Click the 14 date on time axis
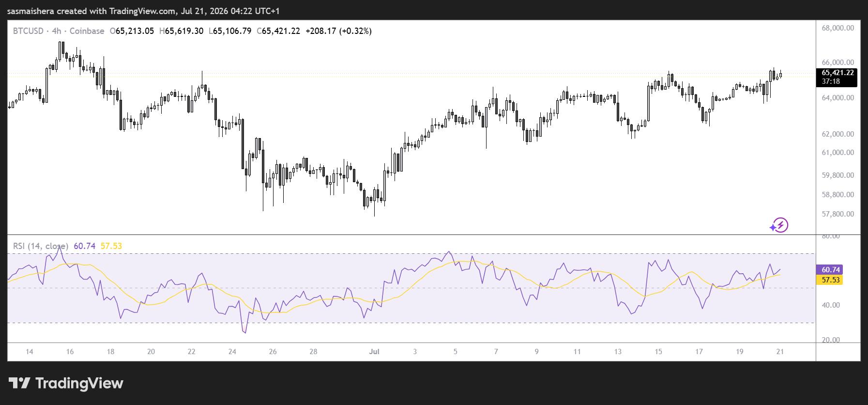Viewport: 868px width, 405px height. 30,352
